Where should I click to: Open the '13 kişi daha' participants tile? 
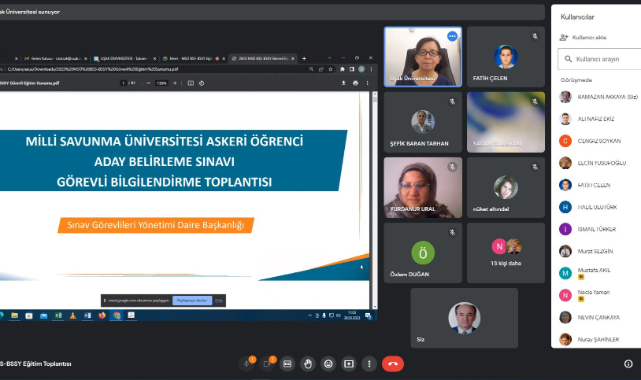click(506, 253)
